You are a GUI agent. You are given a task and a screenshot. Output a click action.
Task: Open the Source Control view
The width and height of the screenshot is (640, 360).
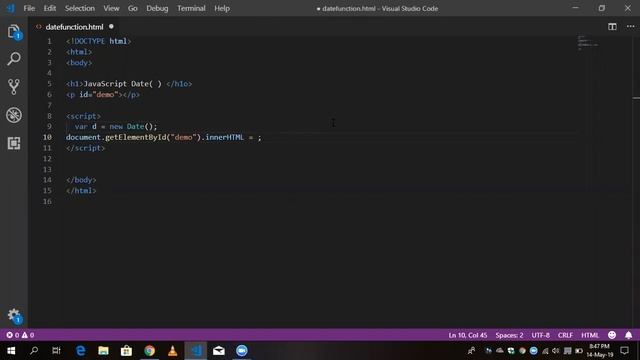(x=14, y=87)
